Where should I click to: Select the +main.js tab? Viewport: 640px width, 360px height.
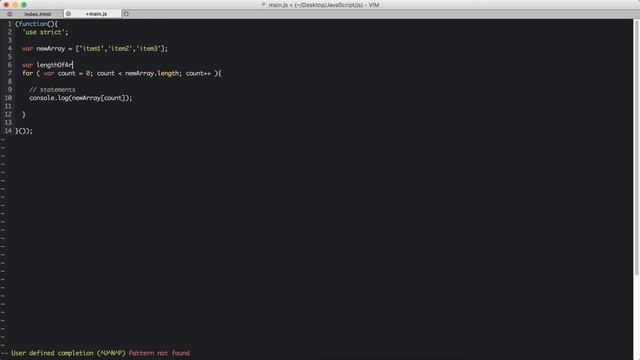96,14
